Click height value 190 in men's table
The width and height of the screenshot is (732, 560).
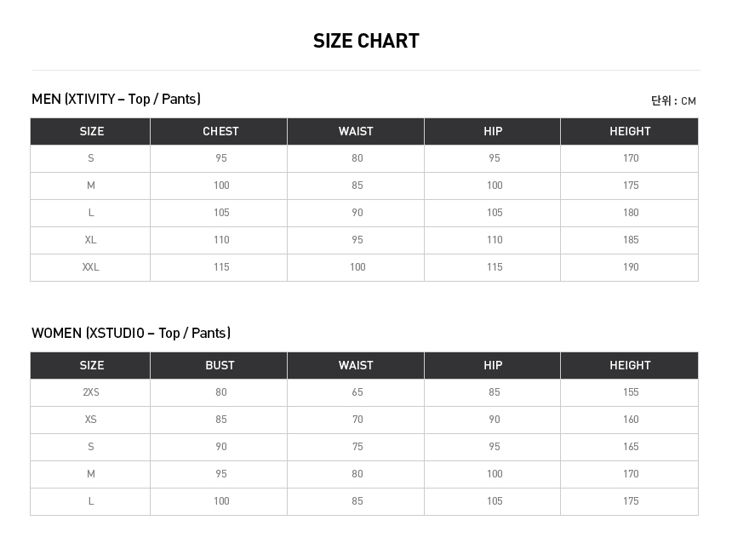coord(630,267)
